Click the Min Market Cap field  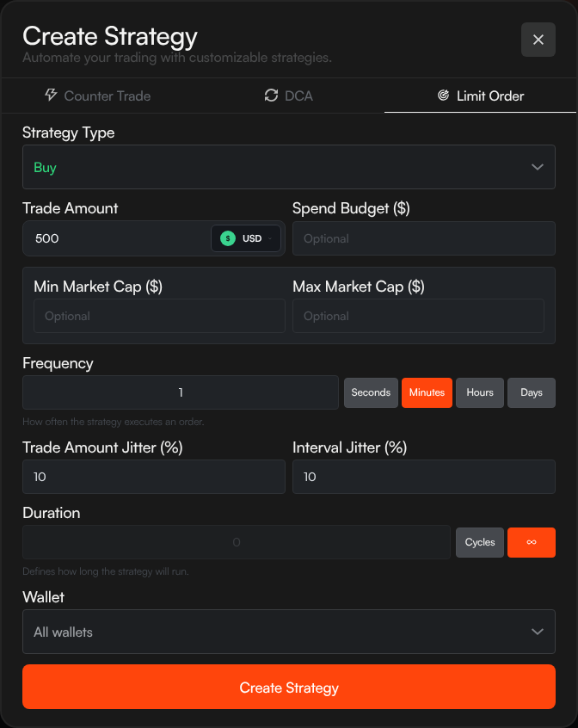click(159, 316)
